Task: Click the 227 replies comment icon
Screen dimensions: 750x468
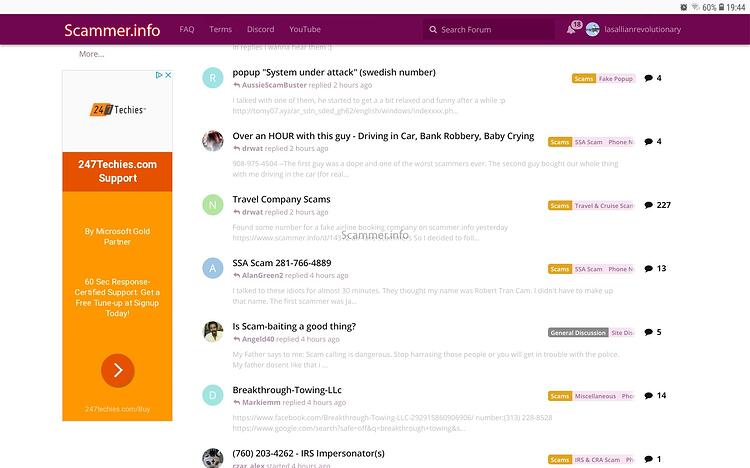Action: pos(649,205)
